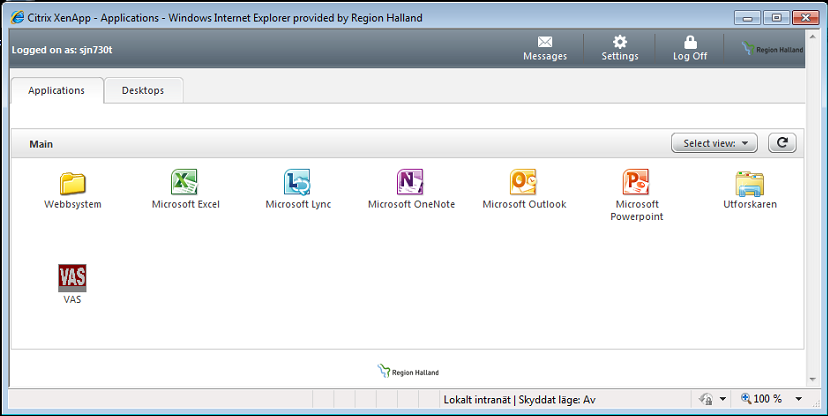
Task: Click the status bar security zone icon
Action: (705, 399)
